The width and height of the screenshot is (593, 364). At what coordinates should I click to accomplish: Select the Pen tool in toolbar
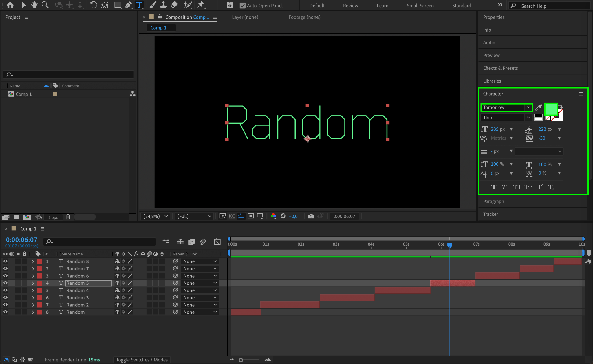(x=128, y=5)
